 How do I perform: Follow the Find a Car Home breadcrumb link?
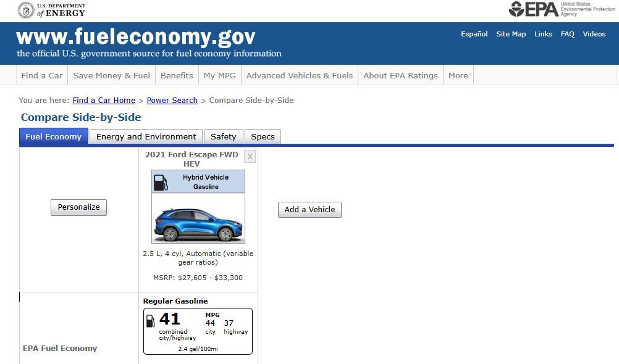tap(104, 100)
